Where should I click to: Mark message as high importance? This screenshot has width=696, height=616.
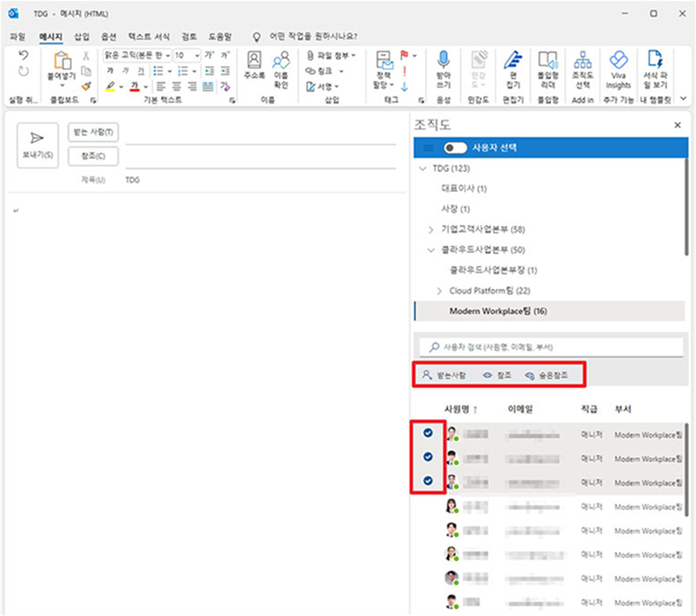click(404, 71)
